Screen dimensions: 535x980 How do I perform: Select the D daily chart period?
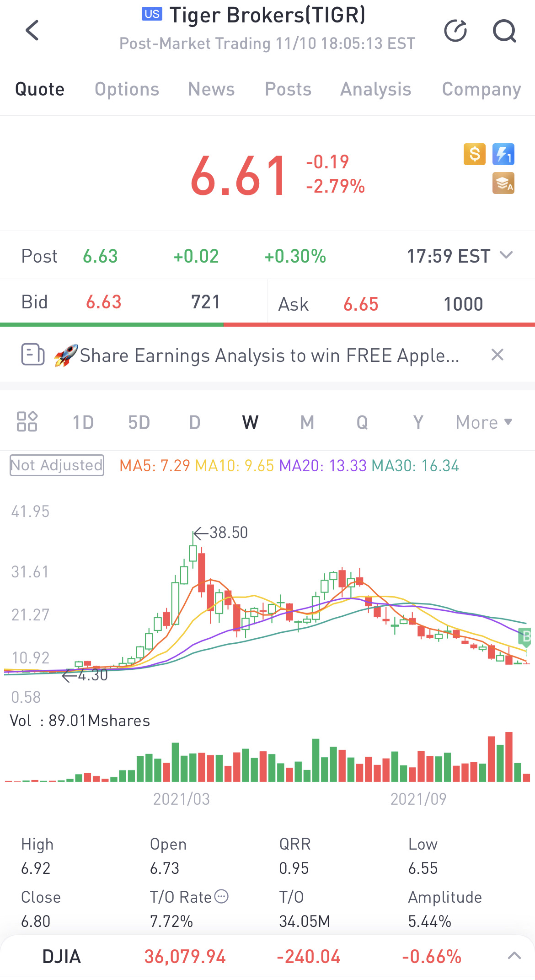[x=195, y=422]
